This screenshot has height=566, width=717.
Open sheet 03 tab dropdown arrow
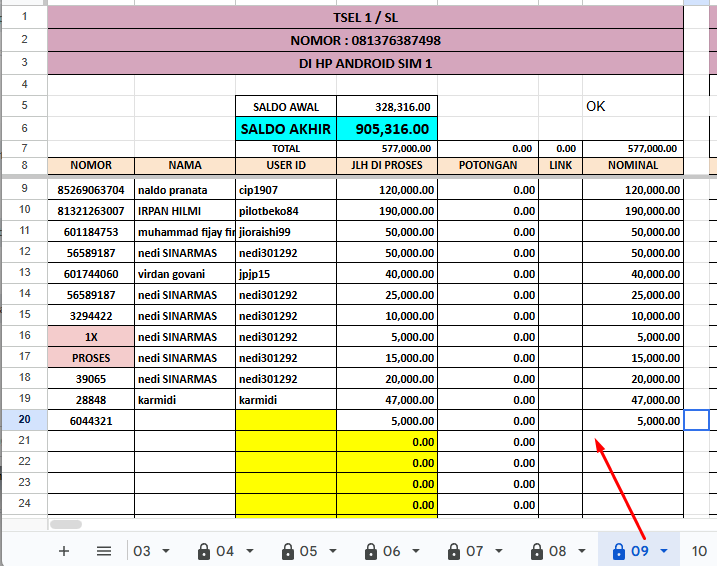(166, 551)
